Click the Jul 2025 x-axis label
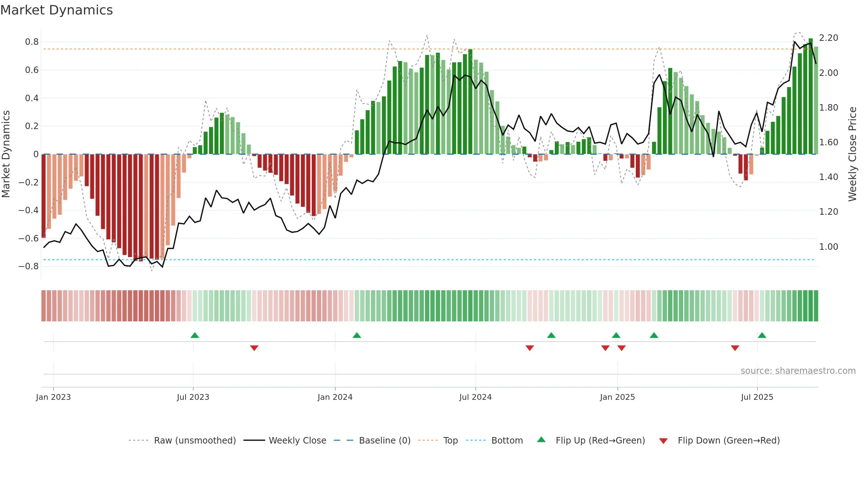The height and width of the screenshot is (488, 868). (757, 397)
